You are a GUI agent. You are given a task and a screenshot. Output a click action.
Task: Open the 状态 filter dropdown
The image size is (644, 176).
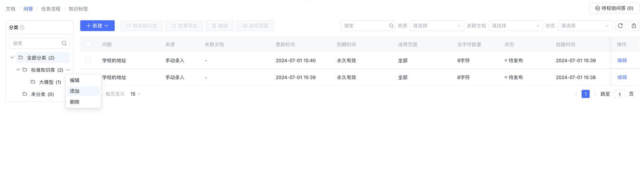click(x=585, y=26)
